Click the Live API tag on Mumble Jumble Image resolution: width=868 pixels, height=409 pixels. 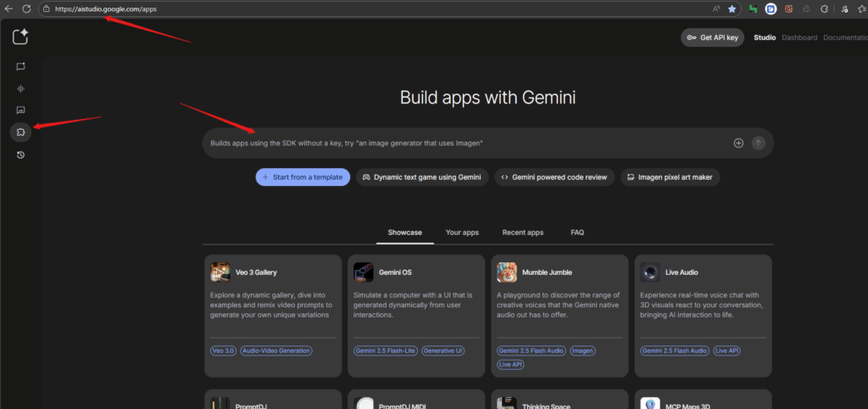pos(510,364)
